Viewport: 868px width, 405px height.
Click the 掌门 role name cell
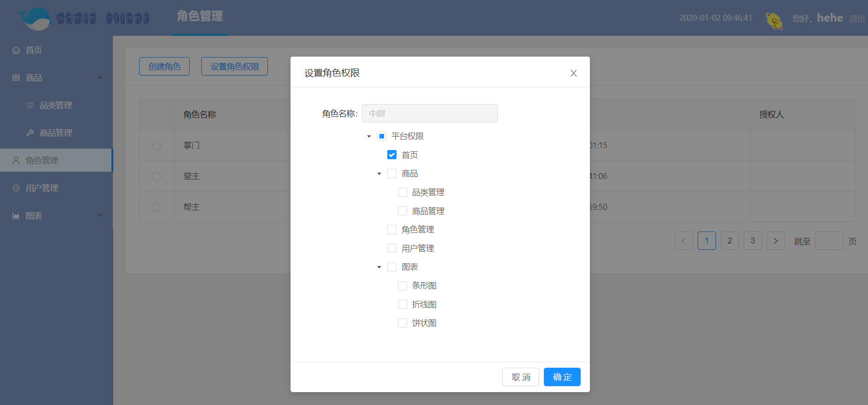pyautogui.click(x=192, y=145)
